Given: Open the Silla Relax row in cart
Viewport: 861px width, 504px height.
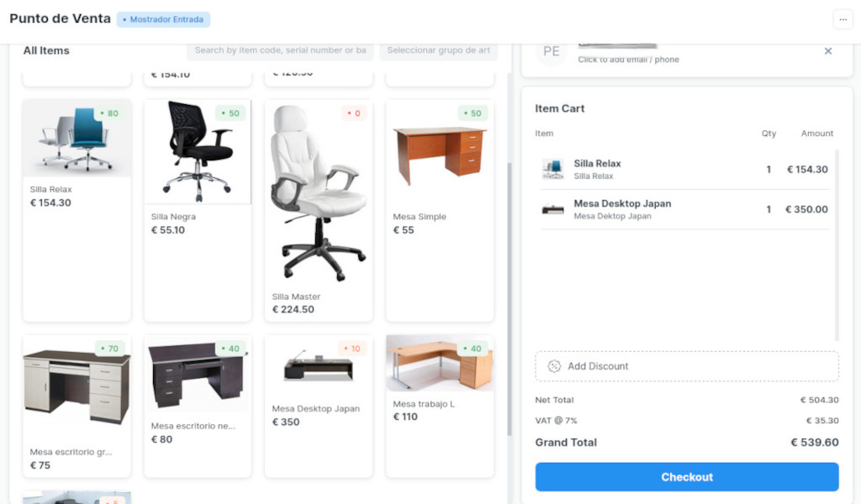Looking at the screenshot, I should 684,170.
